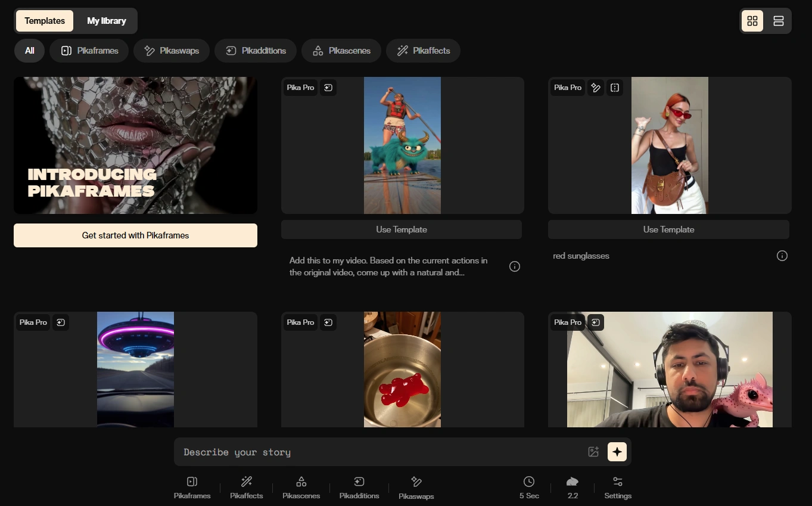This screenshot has width=812, height=506.
Task: Click the image upload icon in the prompt box
Action: click(593, 452)
